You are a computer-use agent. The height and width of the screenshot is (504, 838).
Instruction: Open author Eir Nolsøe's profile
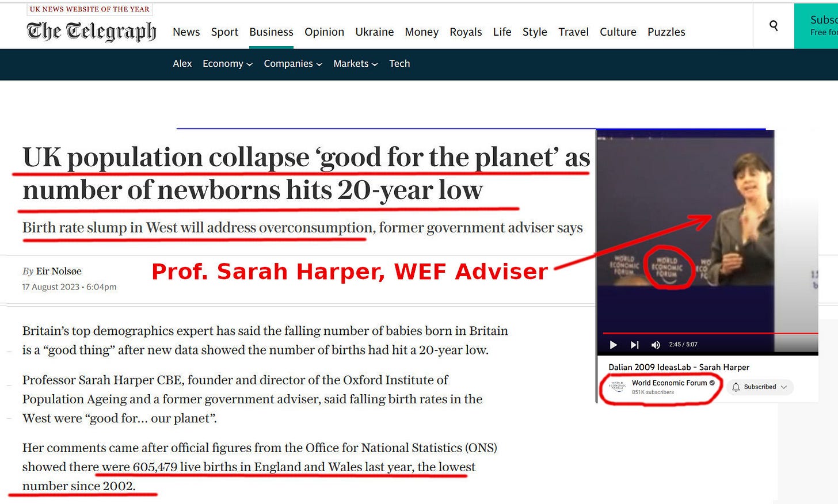point(59,271)
